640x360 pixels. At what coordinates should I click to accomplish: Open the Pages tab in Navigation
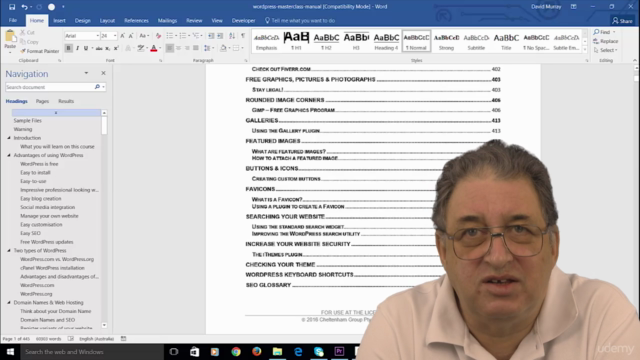point(42,101)
